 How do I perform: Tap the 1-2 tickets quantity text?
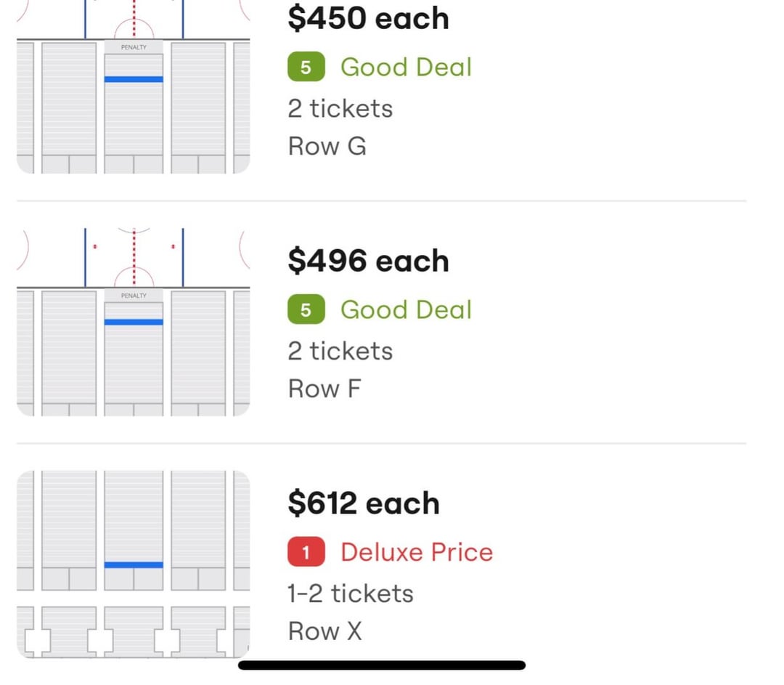[x=351, y=593]
